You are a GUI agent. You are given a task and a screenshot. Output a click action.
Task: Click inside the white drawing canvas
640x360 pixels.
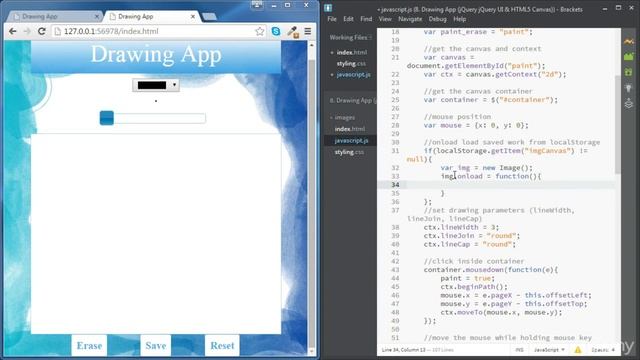(x=156, y=233)
